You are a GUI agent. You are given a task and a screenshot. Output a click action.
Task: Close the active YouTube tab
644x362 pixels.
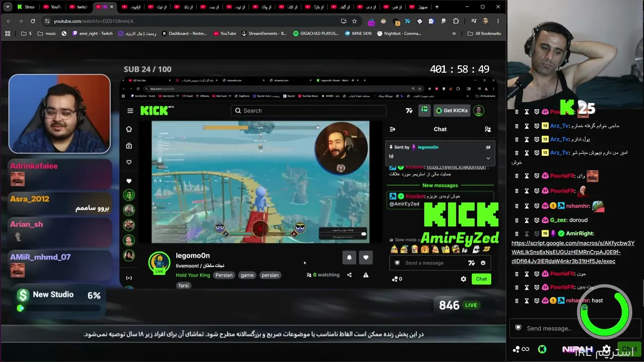tap(111, 7)
